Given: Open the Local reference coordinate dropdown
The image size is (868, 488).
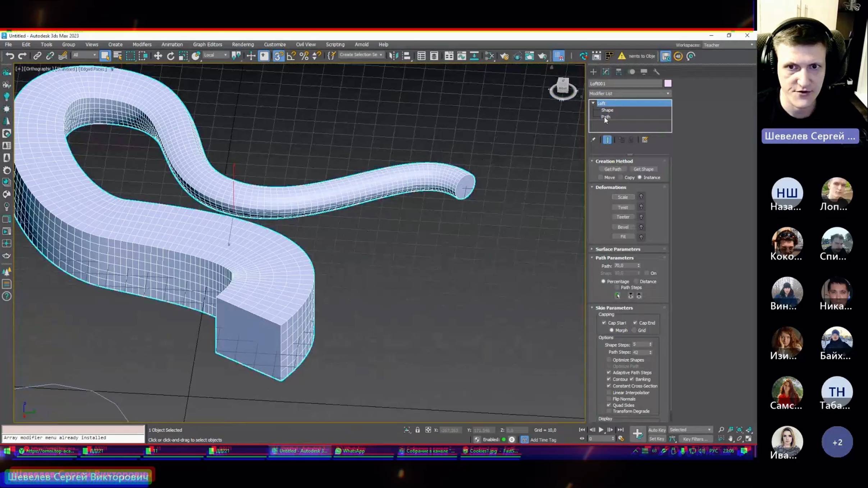Looking at the screenshot, I should tap(215, 55).
